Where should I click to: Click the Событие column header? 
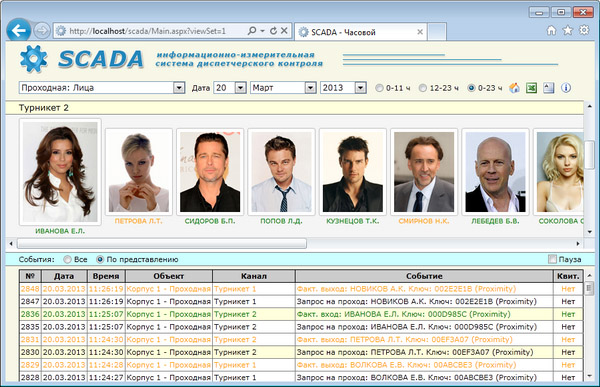424,276
